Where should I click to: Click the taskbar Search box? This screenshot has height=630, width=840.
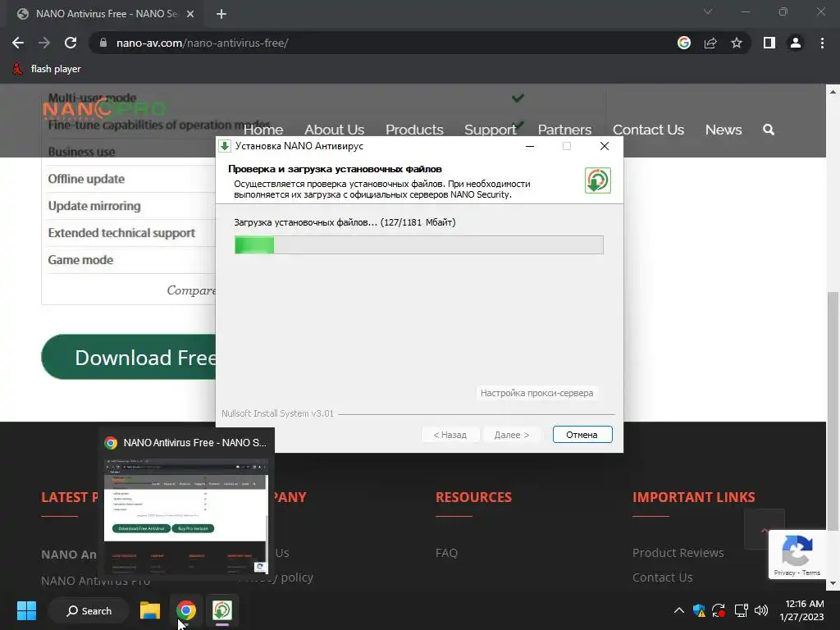[89, 610]
